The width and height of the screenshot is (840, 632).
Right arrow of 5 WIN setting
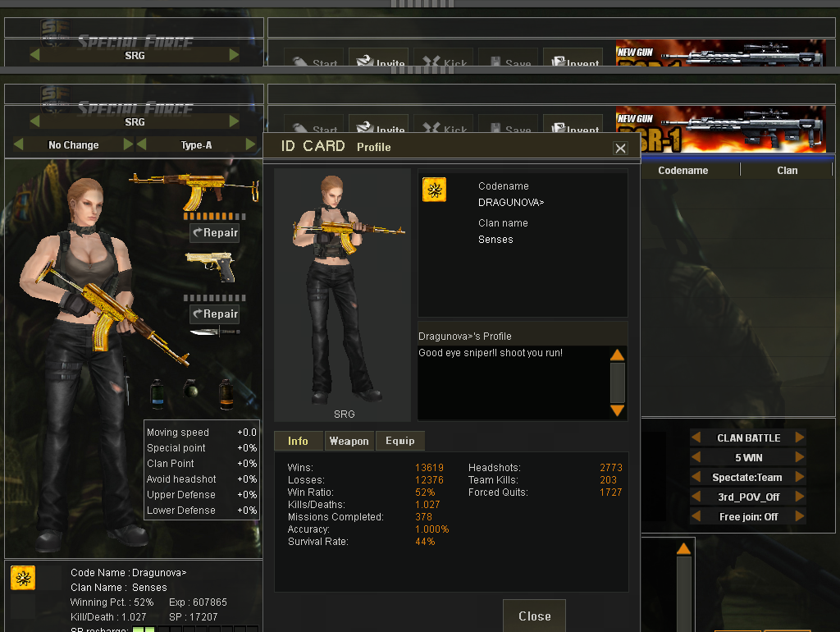tap(800, 457)
